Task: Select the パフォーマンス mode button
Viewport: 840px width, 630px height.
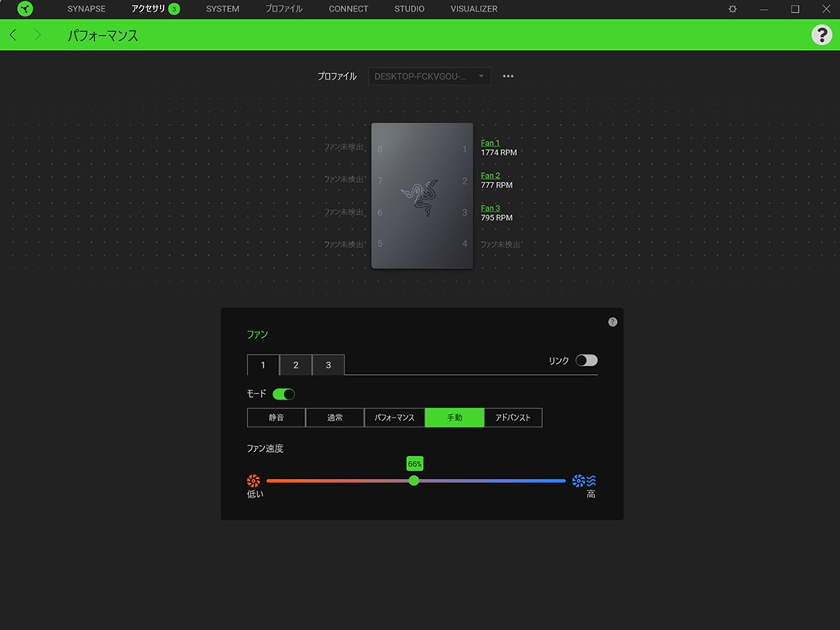Action: coord(395,418)
